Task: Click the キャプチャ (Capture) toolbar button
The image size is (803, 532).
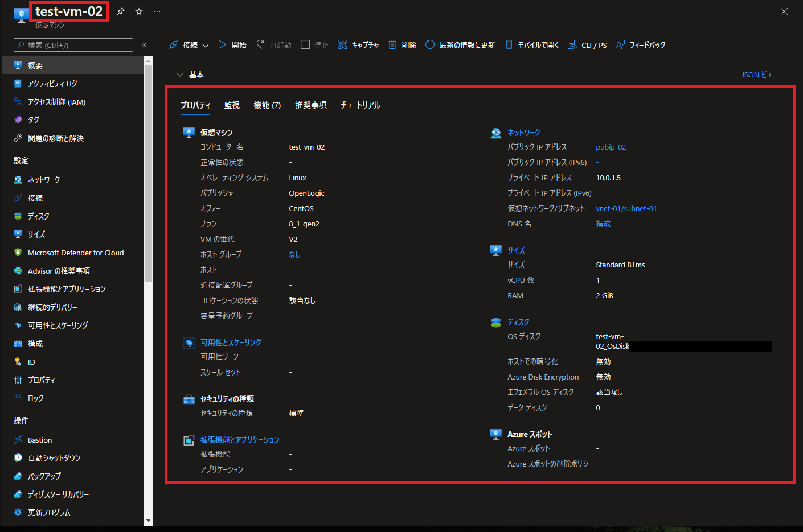Action: click(x=359, y=45)
